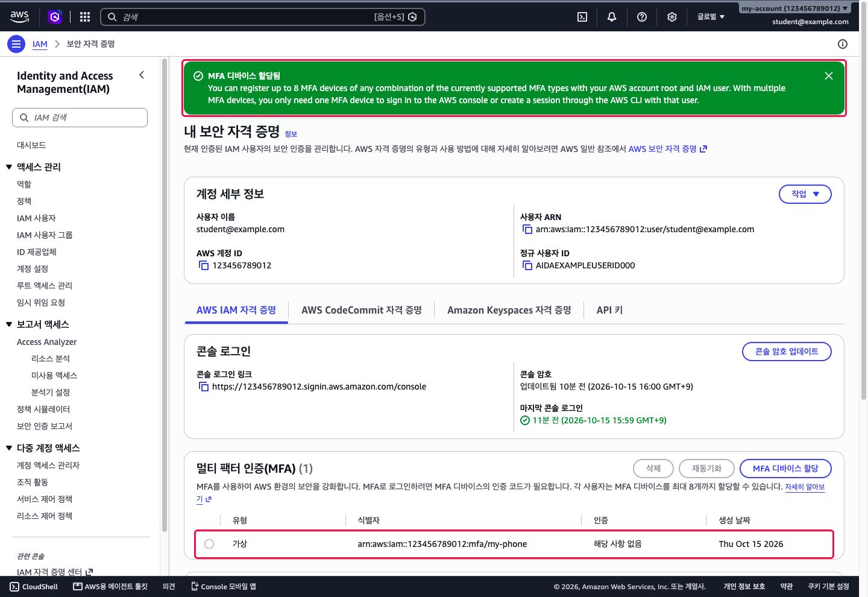Collapse the 보고서 액세스 section
868x597 pixels.
tap(9, 324)
